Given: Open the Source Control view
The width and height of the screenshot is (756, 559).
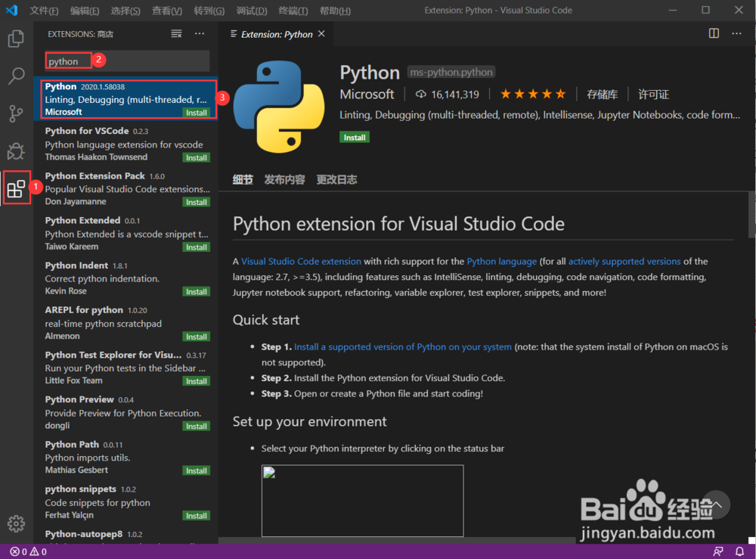Looking at the screenshot, I should pos(16,113).
